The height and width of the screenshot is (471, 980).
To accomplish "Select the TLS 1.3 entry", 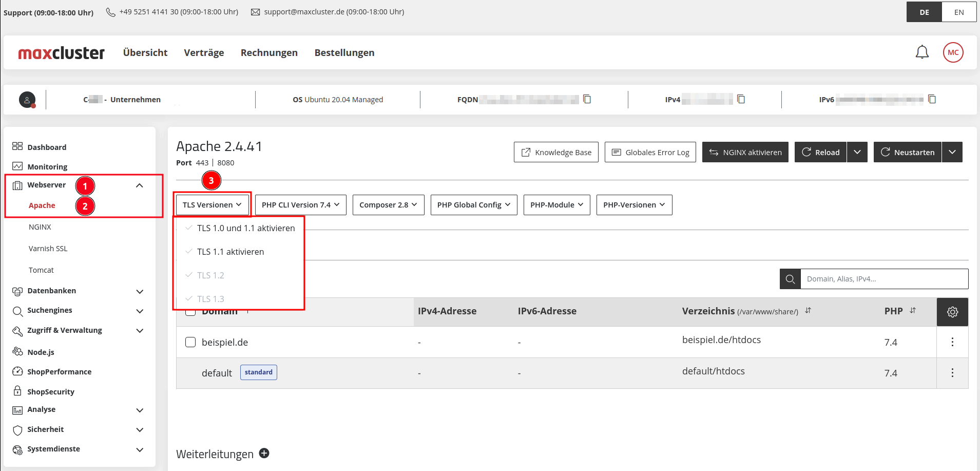I will pos(210,299).
